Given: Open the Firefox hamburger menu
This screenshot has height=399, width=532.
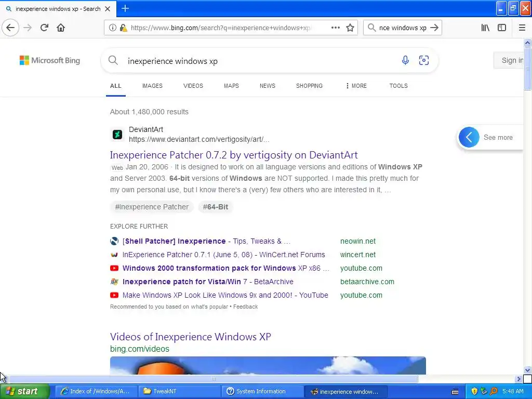Looking at the screenshot, I should (522, 28).
